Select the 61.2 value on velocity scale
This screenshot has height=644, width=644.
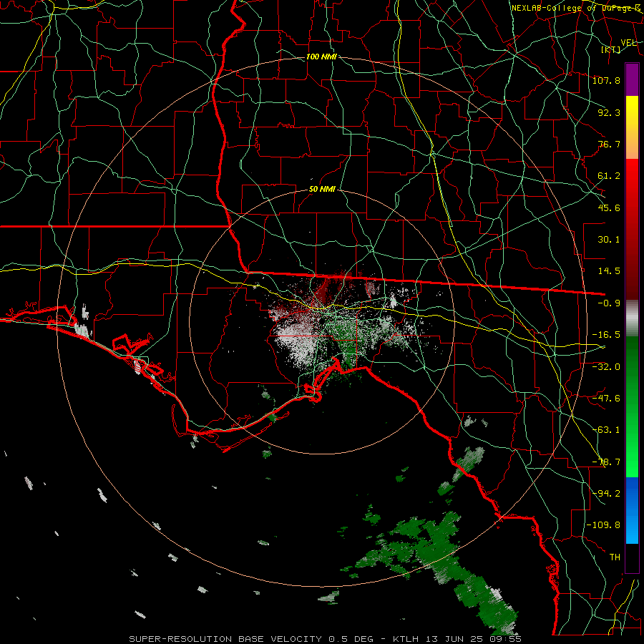(609, 176)
